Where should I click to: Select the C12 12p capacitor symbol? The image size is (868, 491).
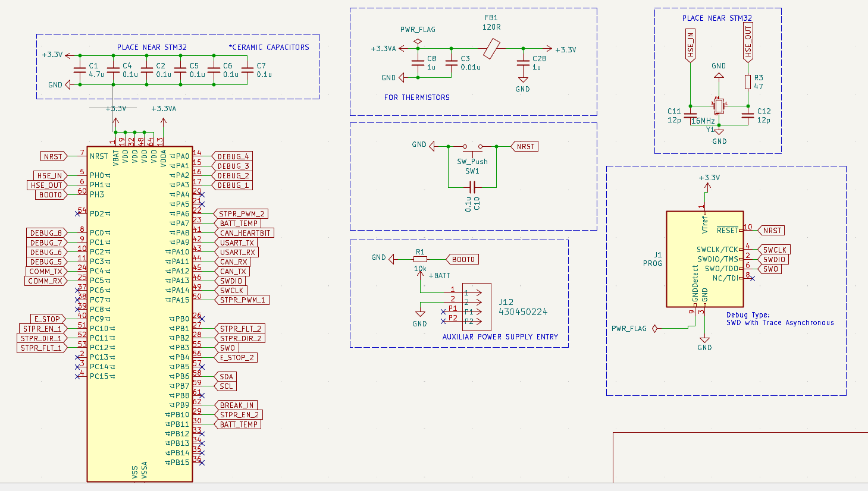tap(748, 115)
